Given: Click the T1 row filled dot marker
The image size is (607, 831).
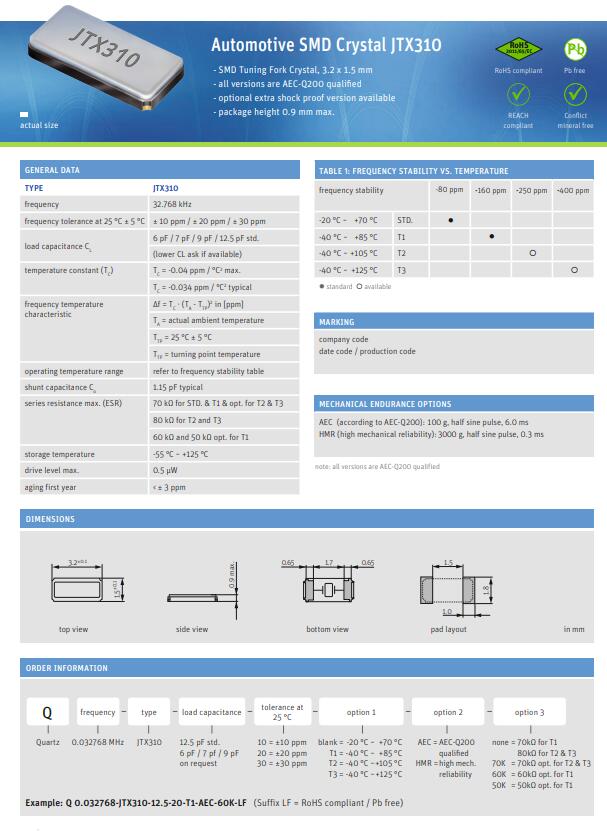Looking at the screenshot, I should [x=491, y=236].
